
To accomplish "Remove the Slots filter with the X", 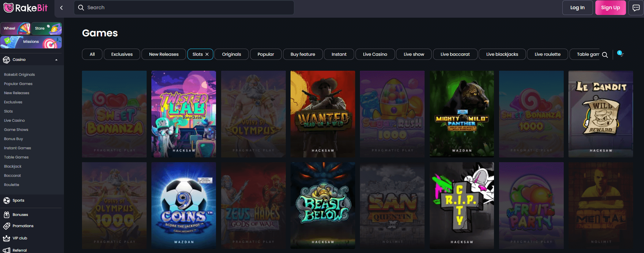I will (x=207, y=54).
